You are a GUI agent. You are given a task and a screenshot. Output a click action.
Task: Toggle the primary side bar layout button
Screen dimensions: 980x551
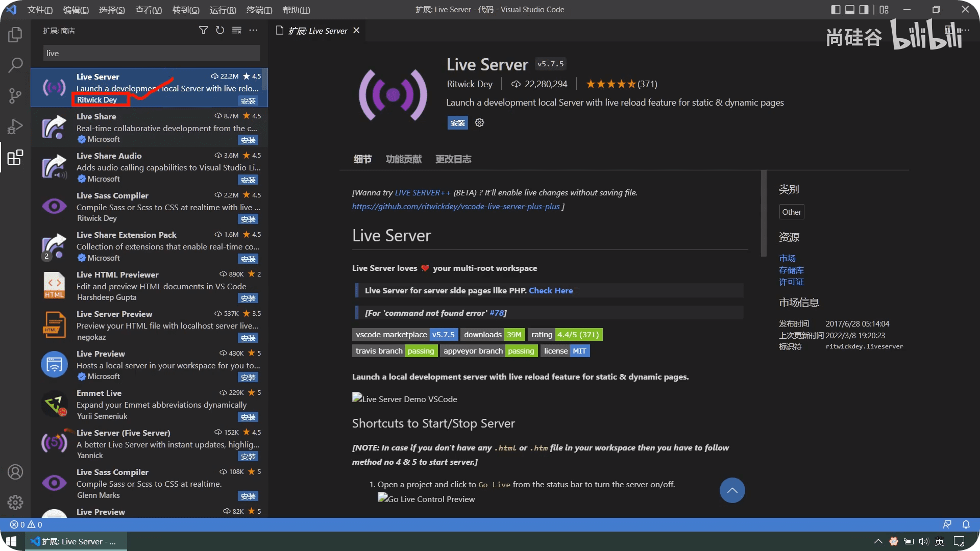(x=836, y=10)
